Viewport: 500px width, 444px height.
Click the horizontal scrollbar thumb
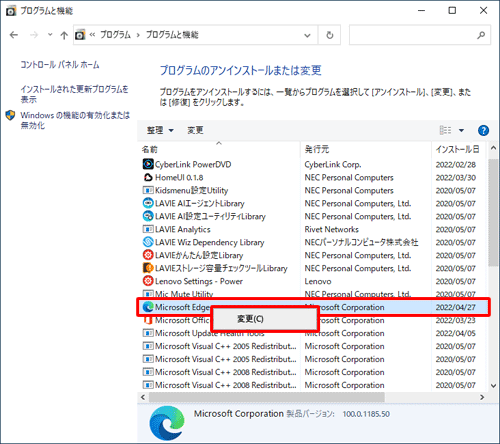pyautogui.click(x=267, y=397)
